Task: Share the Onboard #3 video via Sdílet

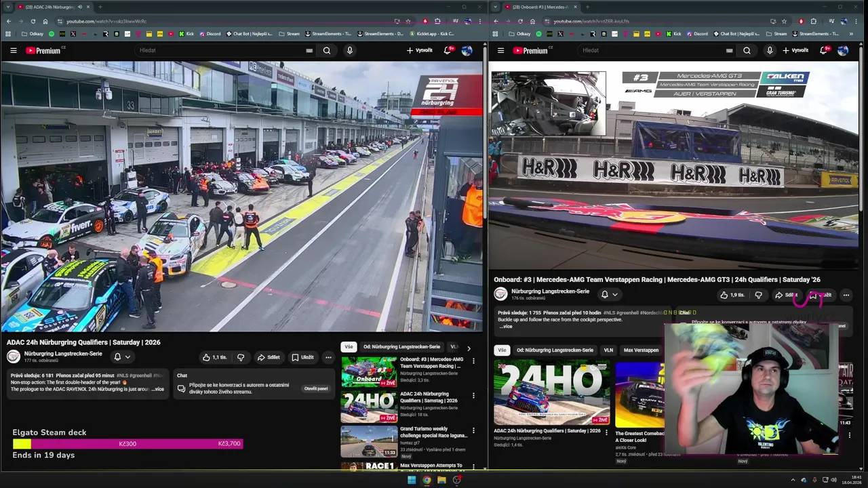Action: click(x=786, y=295)
